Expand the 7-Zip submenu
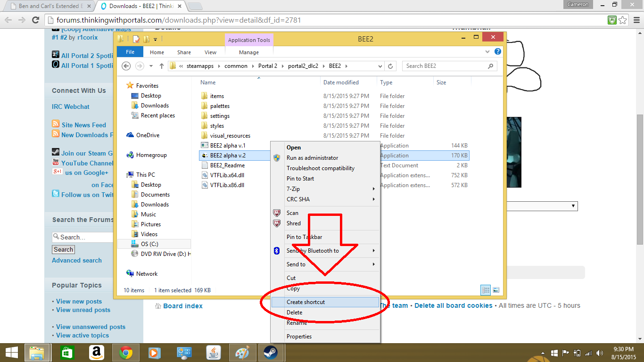Viewport: 644px width, 362px height. [374, 189]
